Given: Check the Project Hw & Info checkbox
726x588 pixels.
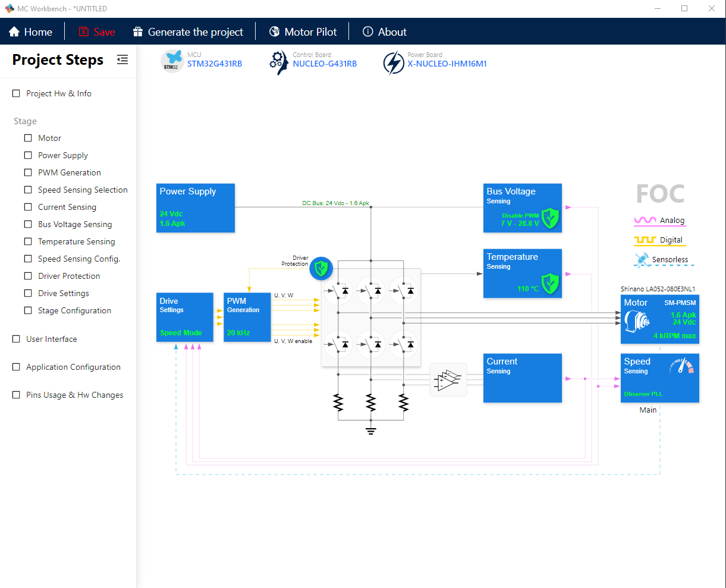Looking at the screenshot, I should 17,93.
